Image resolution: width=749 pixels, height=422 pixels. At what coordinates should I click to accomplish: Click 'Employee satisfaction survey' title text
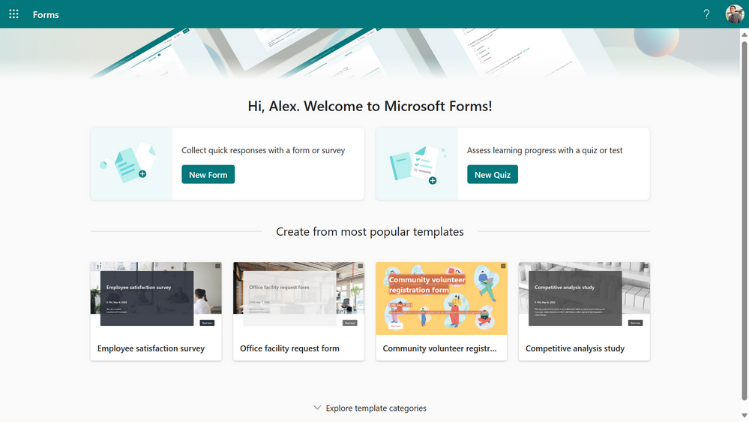(x=151, y=348)
